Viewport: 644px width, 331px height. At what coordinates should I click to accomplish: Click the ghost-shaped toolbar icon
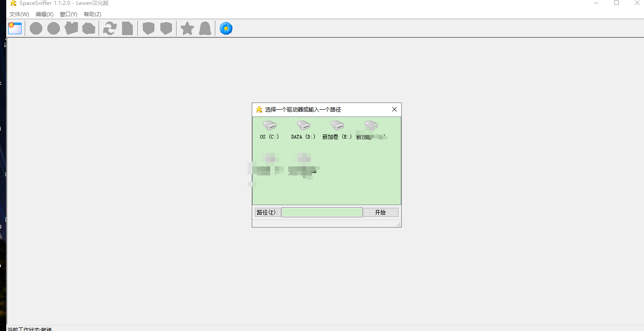click(x=205, y=29)
